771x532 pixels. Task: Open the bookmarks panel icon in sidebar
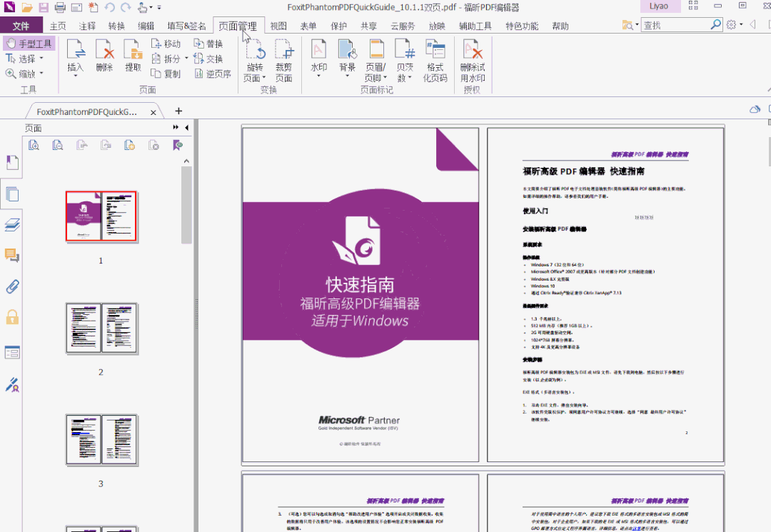tap(12, 163)
